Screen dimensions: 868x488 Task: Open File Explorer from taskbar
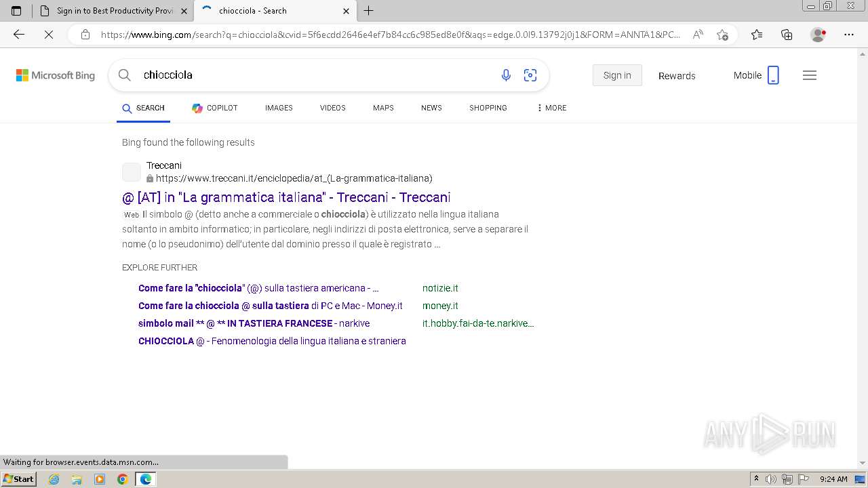[77, 479]
